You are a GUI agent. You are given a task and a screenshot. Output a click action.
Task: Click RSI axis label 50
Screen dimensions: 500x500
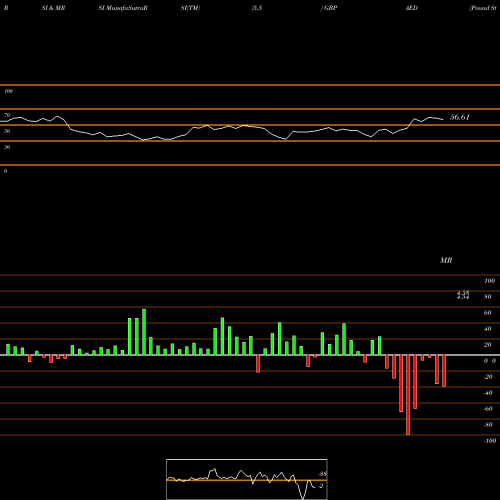7,131
